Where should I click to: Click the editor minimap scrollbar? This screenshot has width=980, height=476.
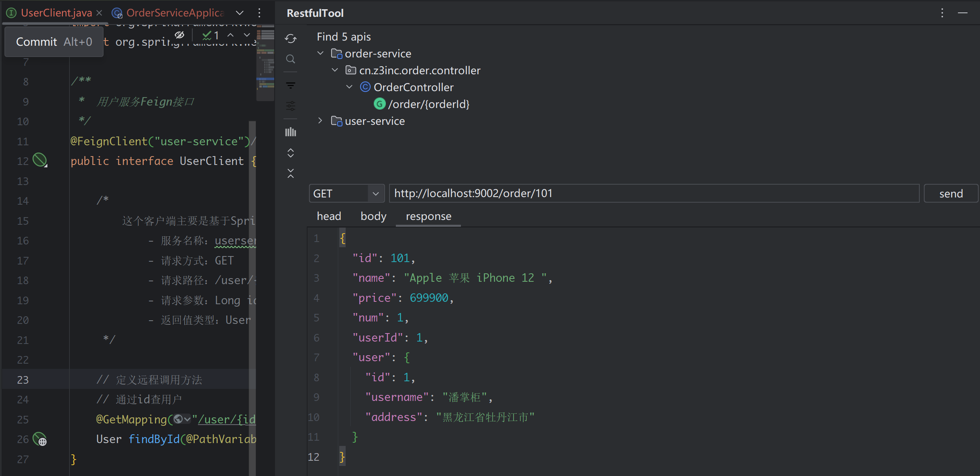(x=265, y=62)
